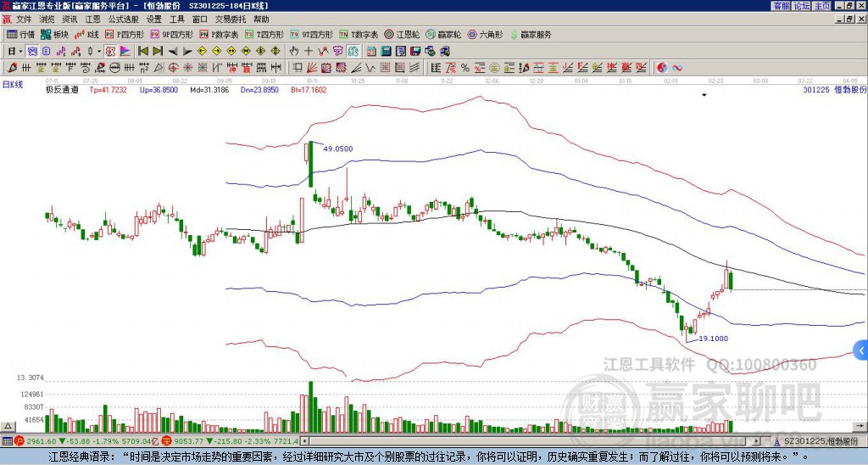Screen dimensions: 868x465
Task: Open the 9P四方形 tool
Action: [x=171, y=34]
